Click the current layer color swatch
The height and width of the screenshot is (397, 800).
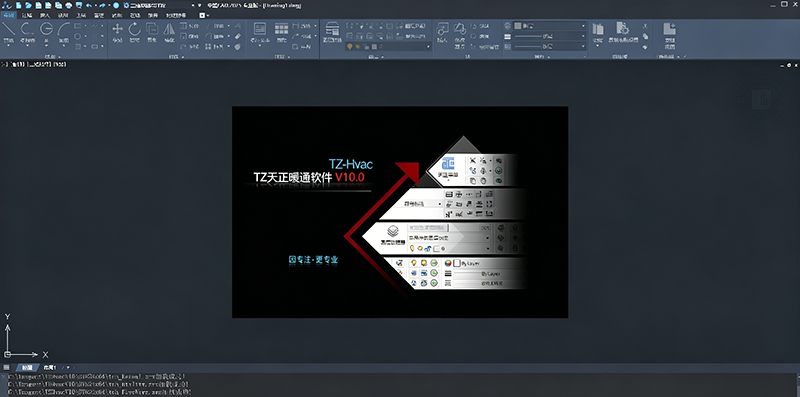coord(373,46)
